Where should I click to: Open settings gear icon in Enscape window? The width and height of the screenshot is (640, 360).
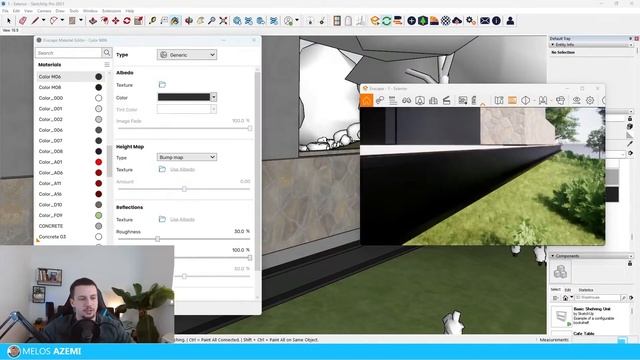[x=590, y=100]
